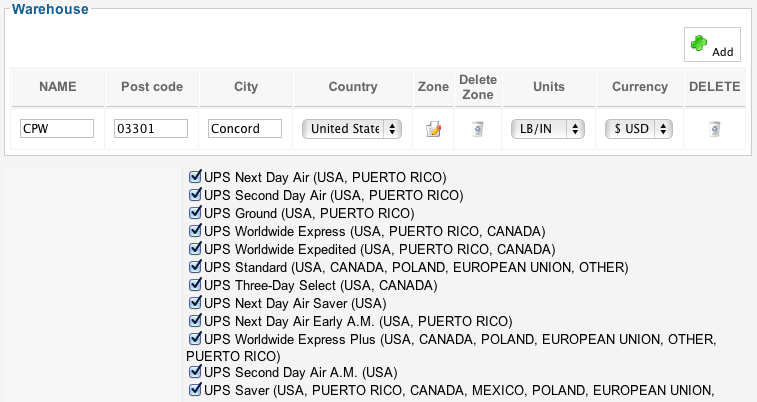Click the Country column header
Image resolution: width=757 pixels, height=402 pixels.
coord(353,87)
